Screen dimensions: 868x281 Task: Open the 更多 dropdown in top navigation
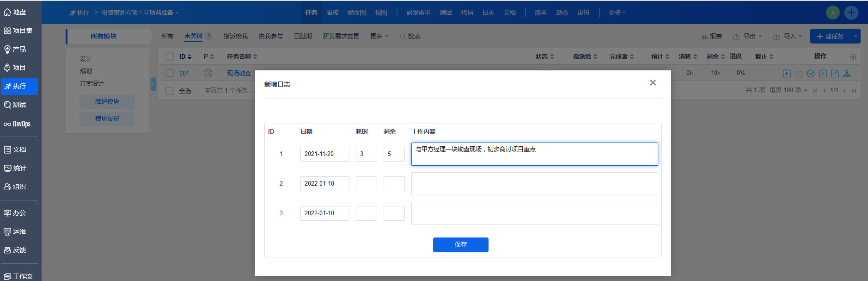(617, 12)
